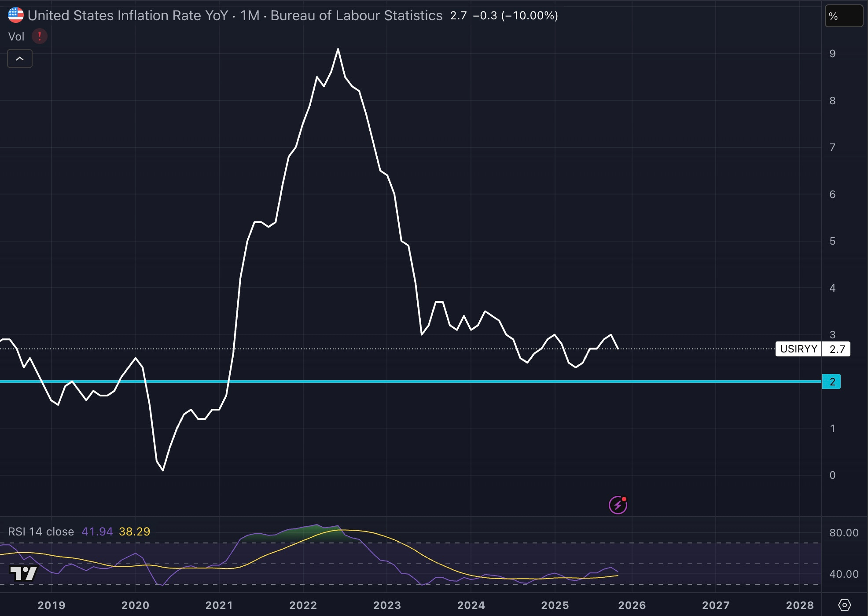Click the 2022 label on time axis
This screenshot has width=868, height=616.
coord(303,605)
